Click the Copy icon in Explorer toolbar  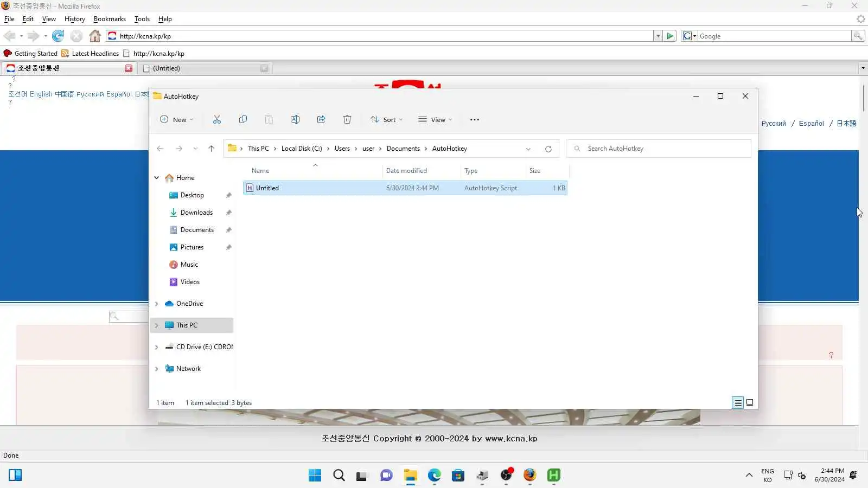coord(243,120)
